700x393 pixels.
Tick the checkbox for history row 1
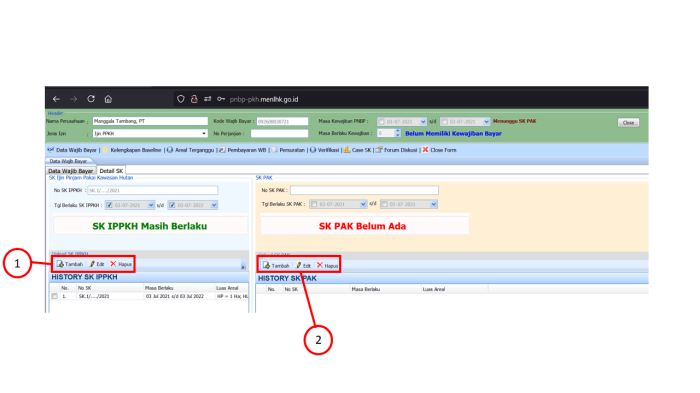(54, 296)
